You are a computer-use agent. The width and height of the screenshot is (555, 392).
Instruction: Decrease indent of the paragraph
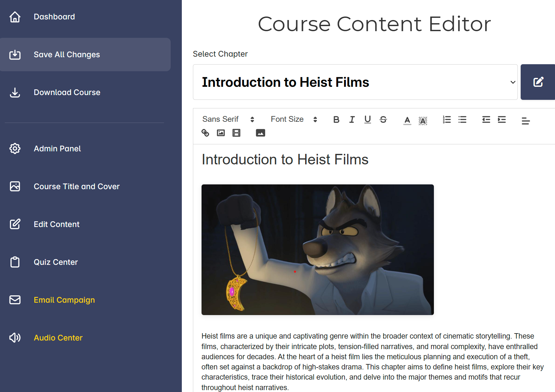pos(486,120)
